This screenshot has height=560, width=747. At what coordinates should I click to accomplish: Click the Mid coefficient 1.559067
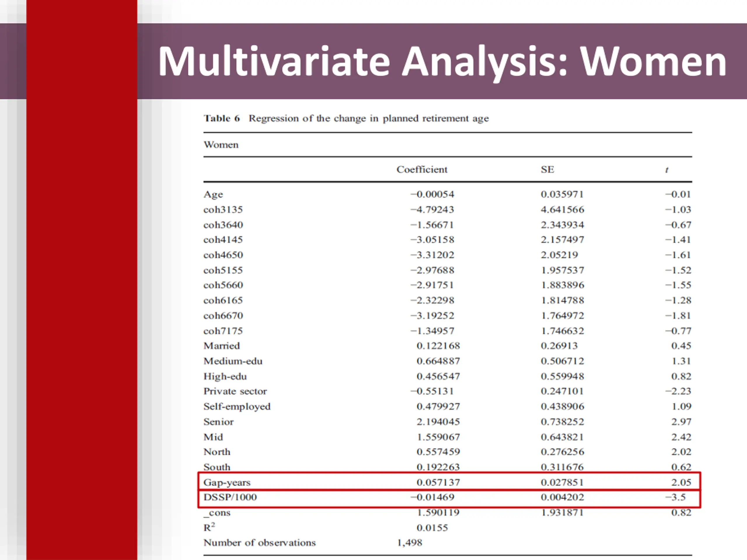(438, 437)
